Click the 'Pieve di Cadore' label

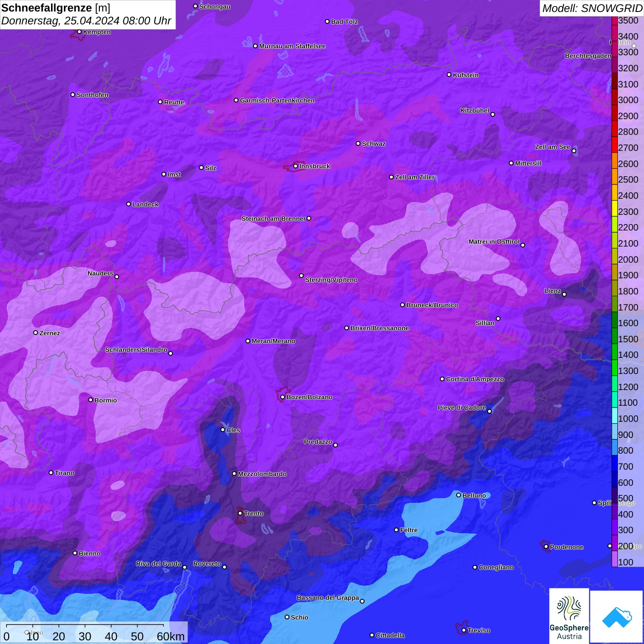pos(462,408)
